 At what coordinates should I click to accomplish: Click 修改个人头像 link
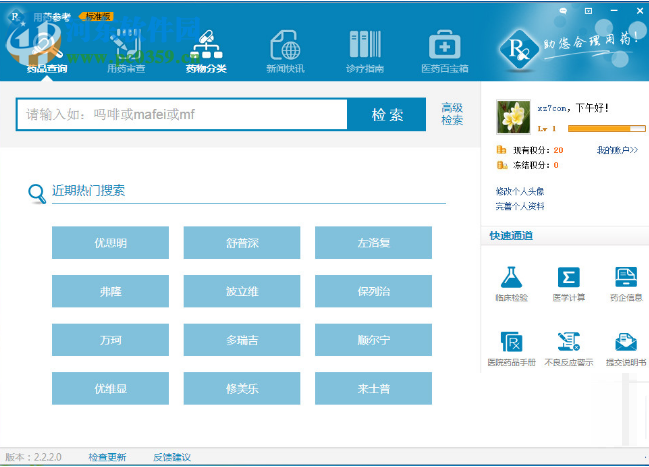point(519,191)
